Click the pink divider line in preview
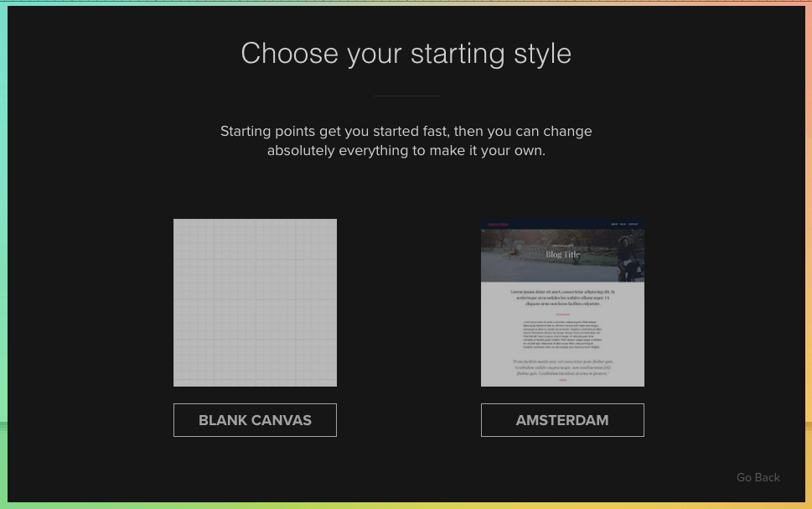The image size is (812, 509). [x=562, y=314]
